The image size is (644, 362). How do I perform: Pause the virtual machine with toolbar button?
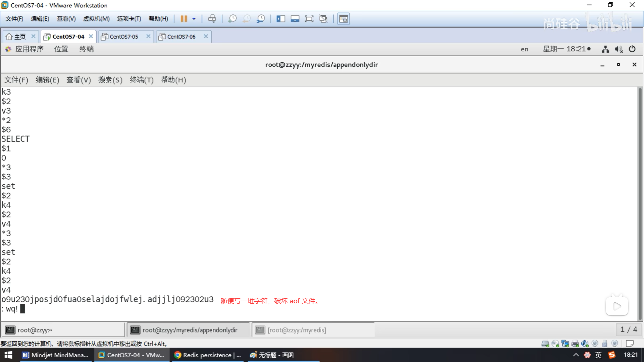click(183, 19)
